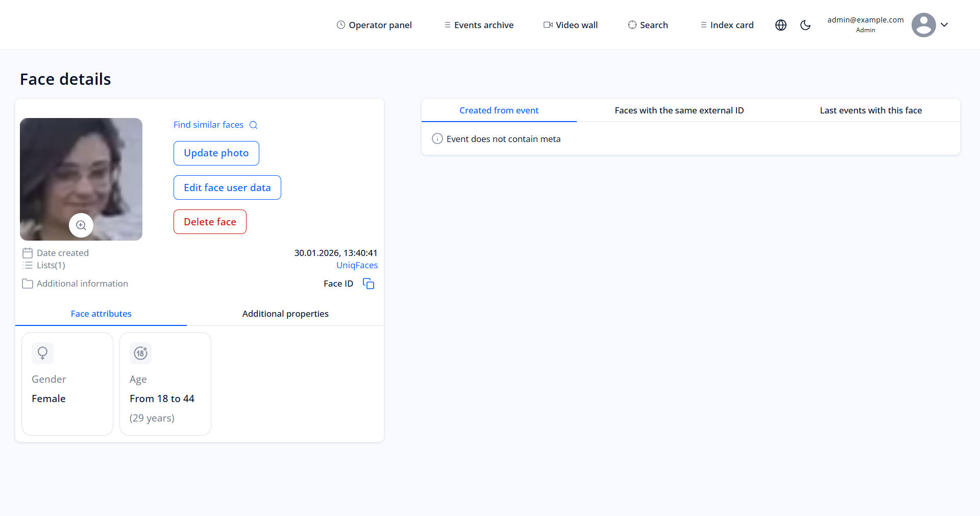Select Faces with the same external ID tab
The image size is (980, 516).
point(679,110)
